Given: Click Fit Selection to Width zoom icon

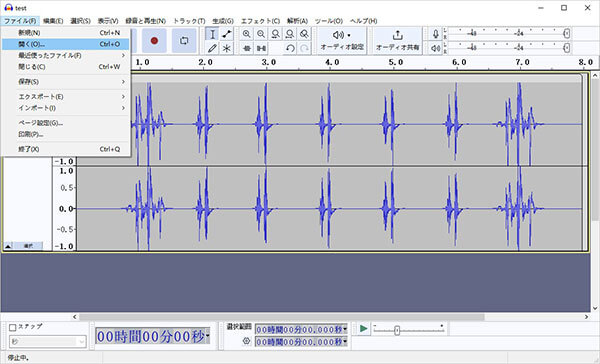Looking at the screenshot, I should coord(275,34).
